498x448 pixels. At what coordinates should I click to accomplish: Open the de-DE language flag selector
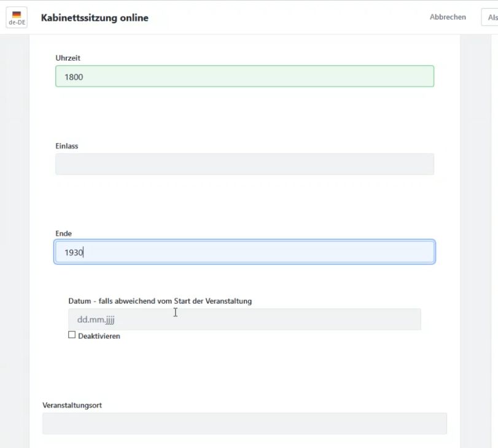tap(17, 17)
